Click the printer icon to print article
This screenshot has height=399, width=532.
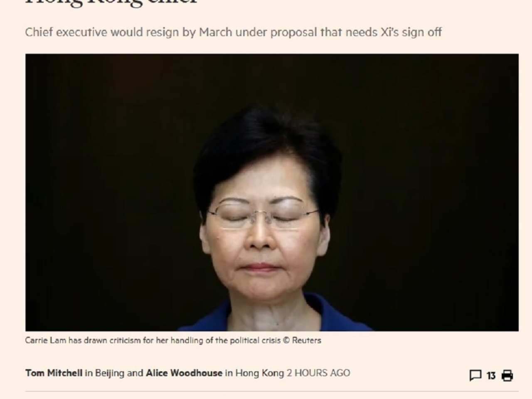[507, 375]
